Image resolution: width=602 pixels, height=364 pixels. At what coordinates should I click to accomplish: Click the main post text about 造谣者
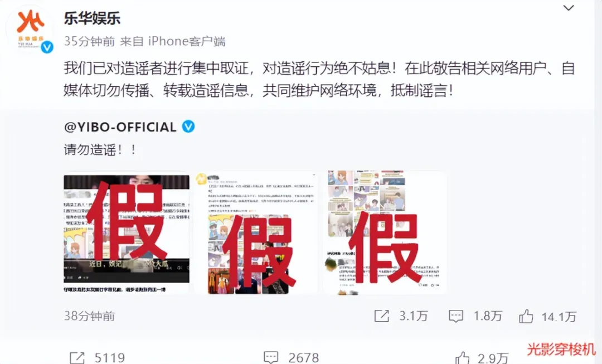319,80
